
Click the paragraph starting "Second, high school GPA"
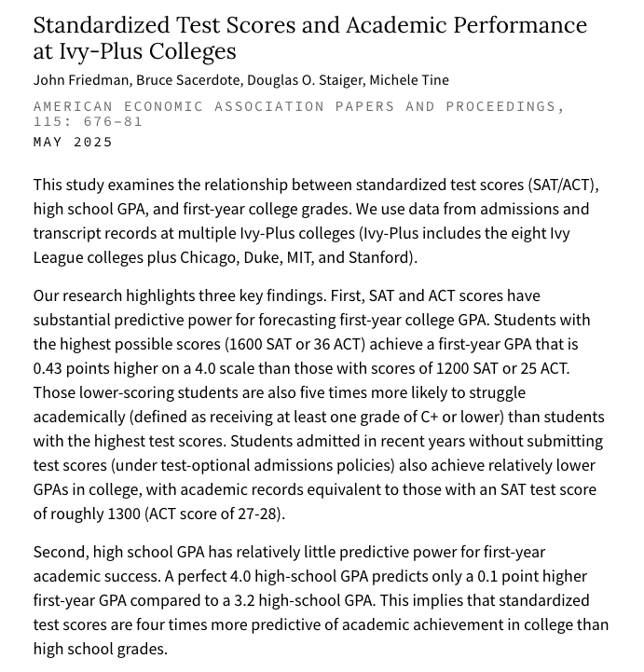(321, 600)
